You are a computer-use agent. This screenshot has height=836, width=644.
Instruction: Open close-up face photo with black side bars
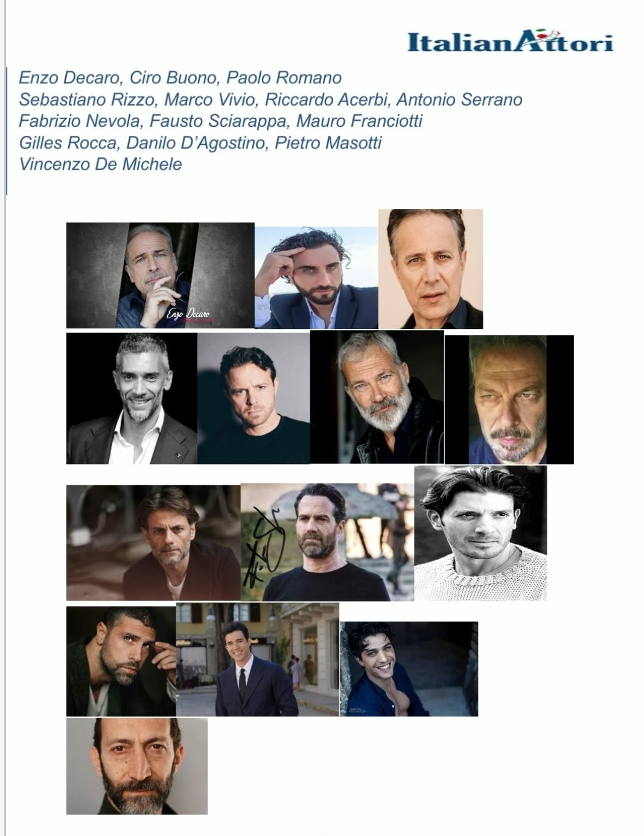coord(509,400)
